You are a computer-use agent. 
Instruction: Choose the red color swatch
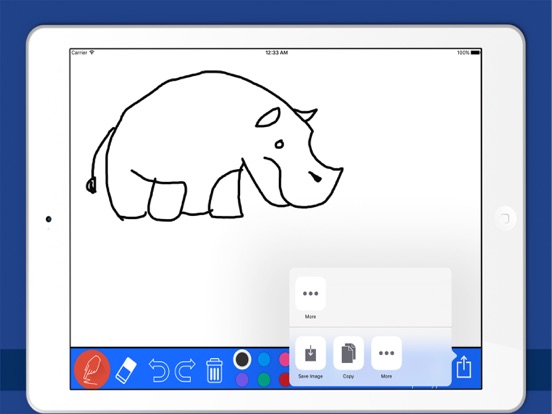(x=284, y=380)
